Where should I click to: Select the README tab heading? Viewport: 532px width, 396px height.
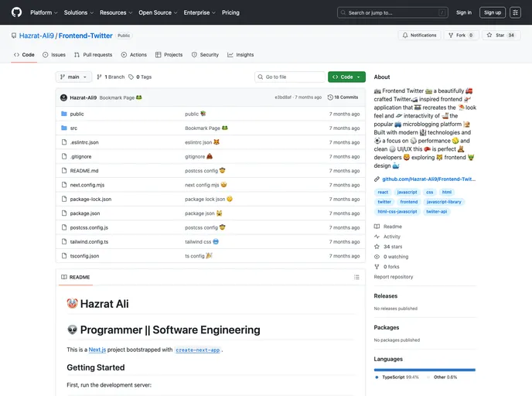pos(76,277)
